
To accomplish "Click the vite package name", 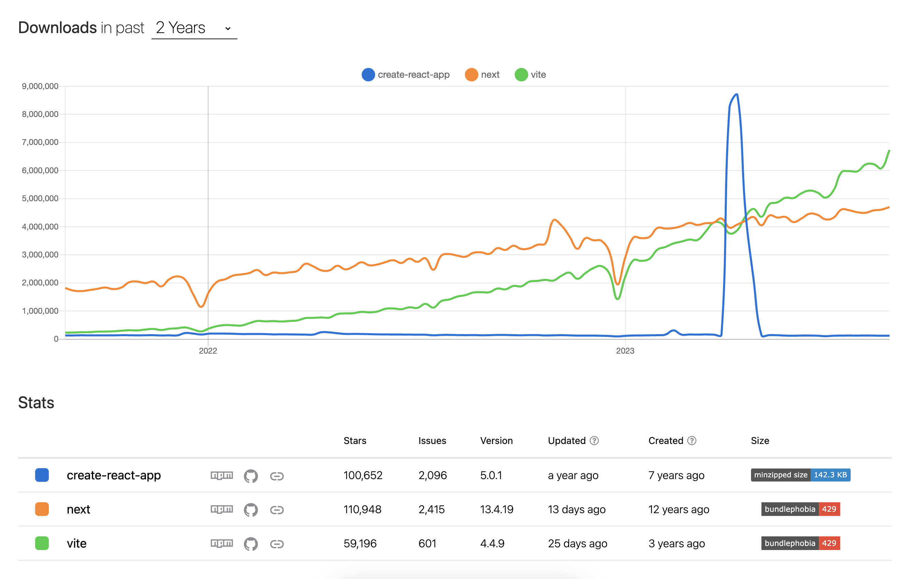I will [77, 544].
